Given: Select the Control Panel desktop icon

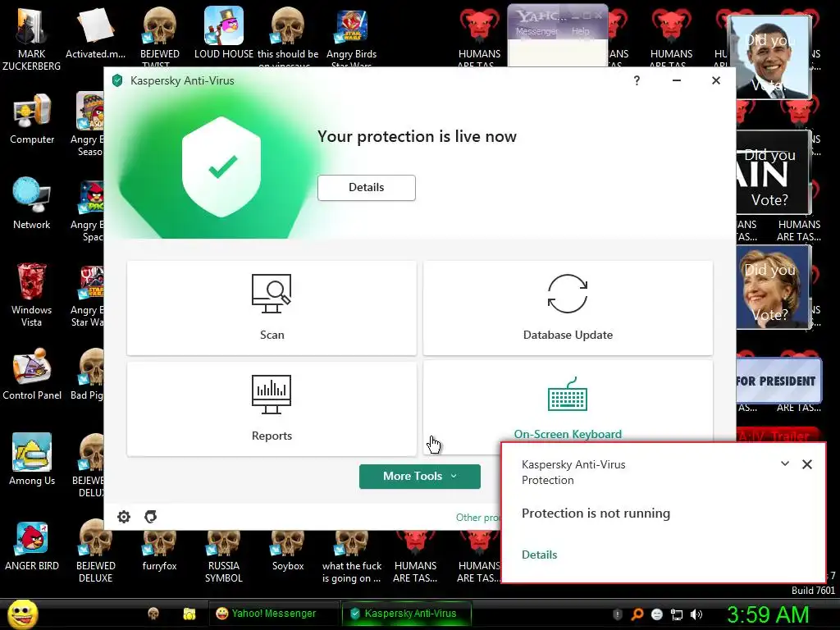Looking at the screenshot, I should (32, 374).
